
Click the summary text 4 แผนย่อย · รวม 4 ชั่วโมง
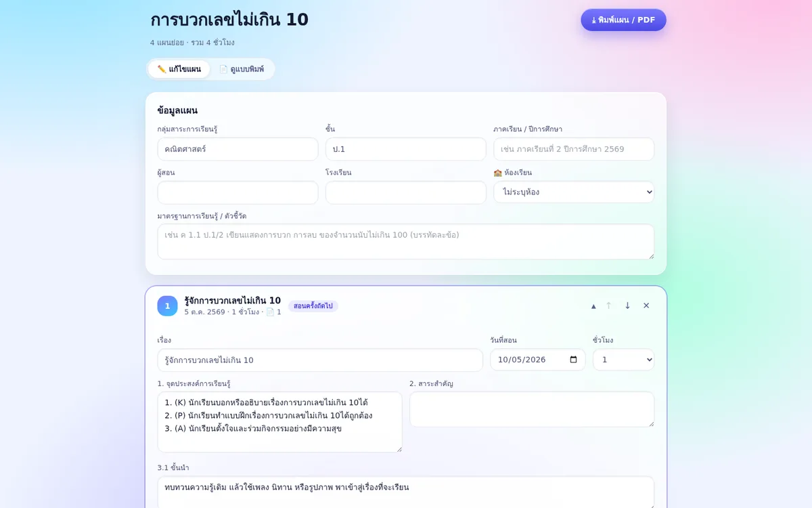pyautogui.click(x=192, y=43)
